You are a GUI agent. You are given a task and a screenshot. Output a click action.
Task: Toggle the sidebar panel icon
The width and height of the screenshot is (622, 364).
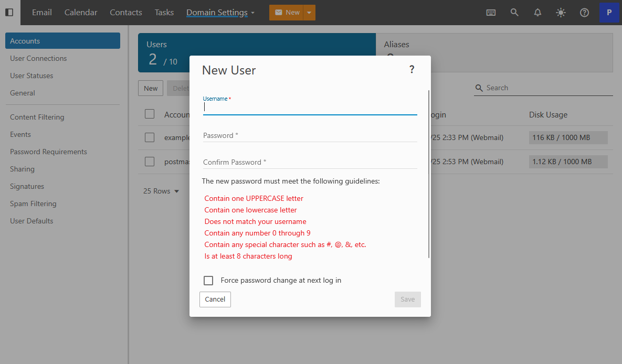(x=9, y=13)
